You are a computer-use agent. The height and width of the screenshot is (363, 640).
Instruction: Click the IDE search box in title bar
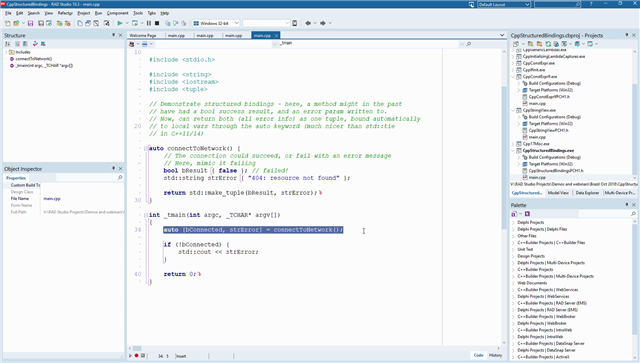558,4
